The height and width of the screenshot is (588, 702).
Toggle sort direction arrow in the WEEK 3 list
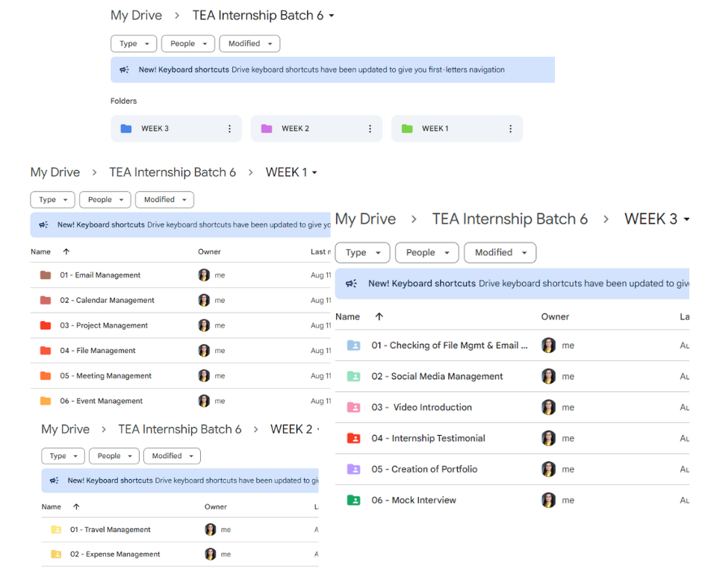tap(379, 316)
